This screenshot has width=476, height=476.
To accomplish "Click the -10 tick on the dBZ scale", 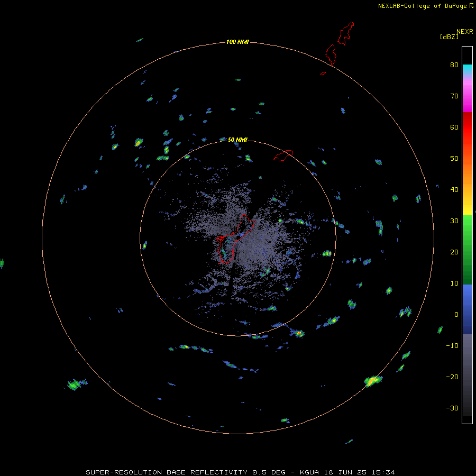I will coord(452,345).
